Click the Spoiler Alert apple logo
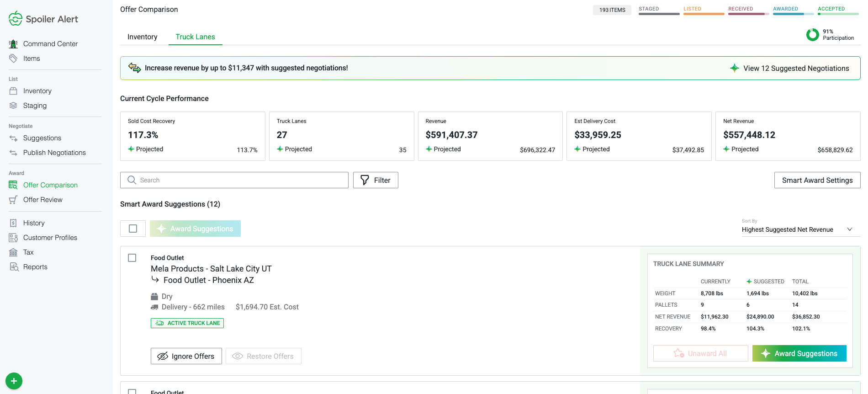Viewport: 868px width, 394px height. pyautogui.click(x=15, y=19)
